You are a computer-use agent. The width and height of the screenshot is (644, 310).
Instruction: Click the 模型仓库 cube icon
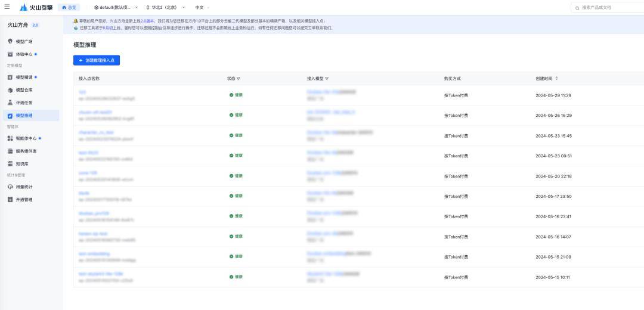click(x=10, y=90)
